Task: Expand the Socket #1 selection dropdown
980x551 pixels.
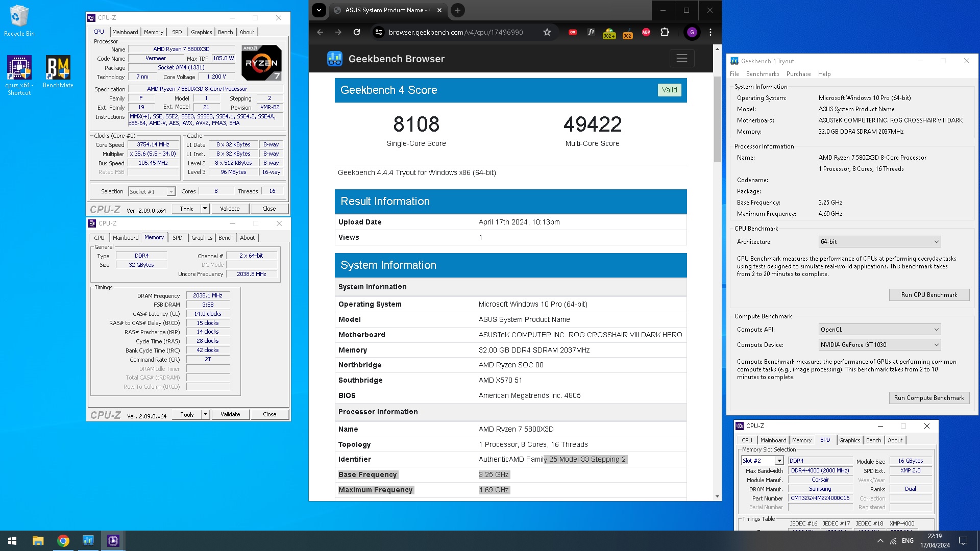Action: click(171, 192)
